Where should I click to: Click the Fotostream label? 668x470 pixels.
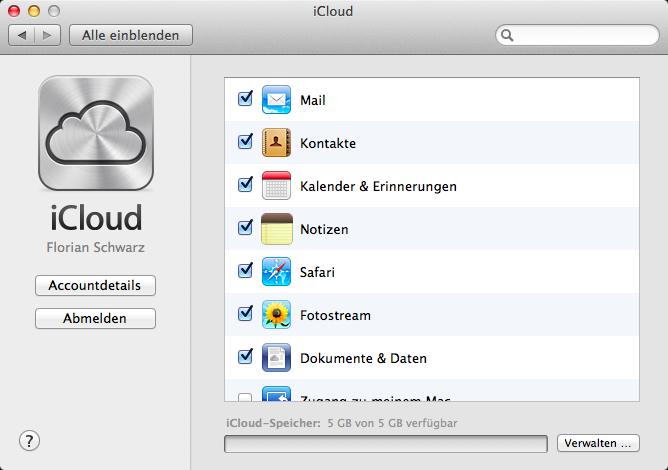tap(335, 315)
